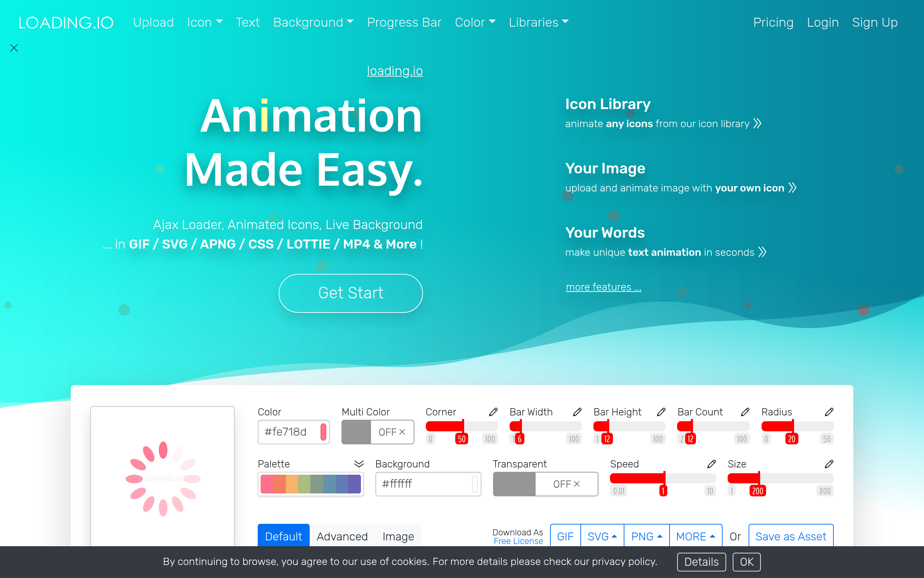Click the LOADING.IO logo
924x578 pixels.
click(66, 22)
